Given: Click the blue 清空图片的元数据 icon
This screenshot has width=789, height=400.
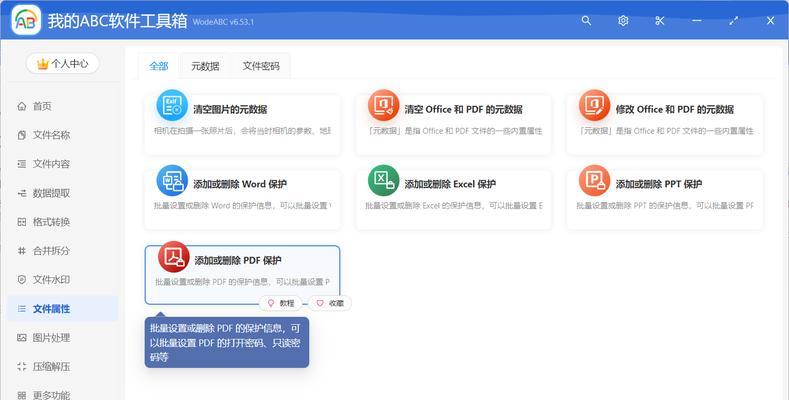Looking at the screenshot, I should 172,106.
